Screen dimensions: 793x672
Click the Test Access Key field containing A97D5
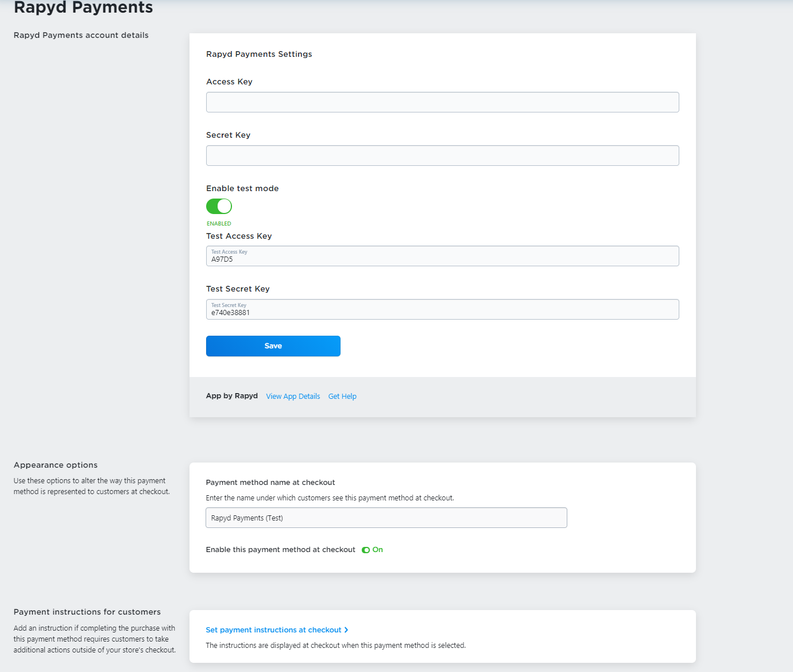tap(442, 257)
